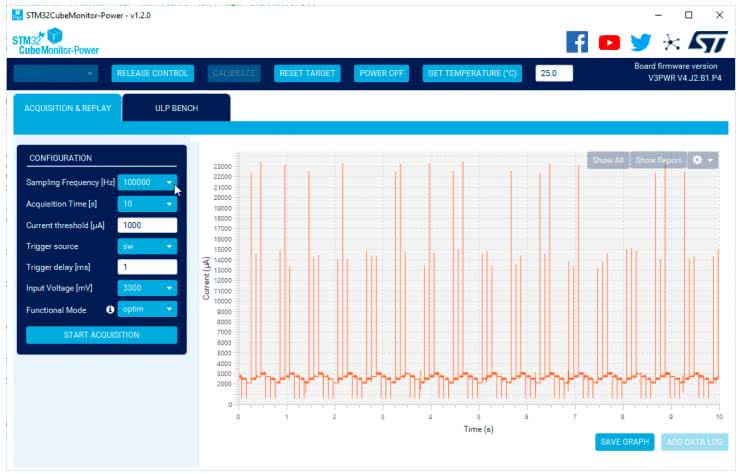The width and height of the screenshot is (740, 474).
Task: Click the ST community network icon
Action: pyautogui.click(x=671, y=42)
